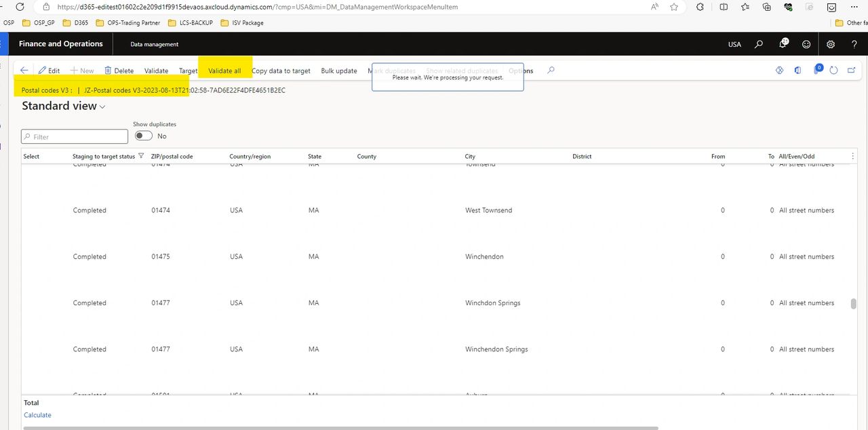Screen dimensions: 868x430
Task: Send feedback using the smiley face icon
Action: tap(806, 43)
